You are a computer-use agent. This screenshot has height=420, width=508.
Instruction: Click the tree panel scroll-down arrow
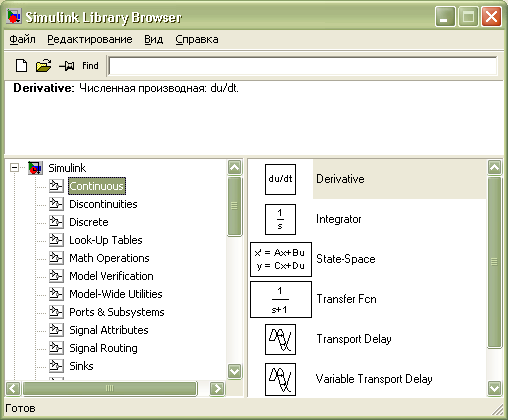[x=235, y=371]
